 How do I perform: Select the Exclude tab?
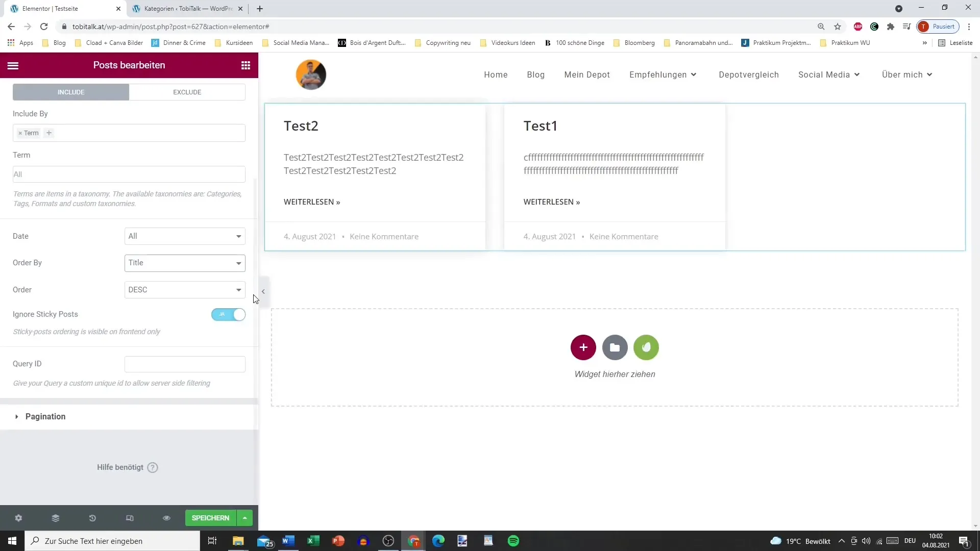(x=187, y=92)
